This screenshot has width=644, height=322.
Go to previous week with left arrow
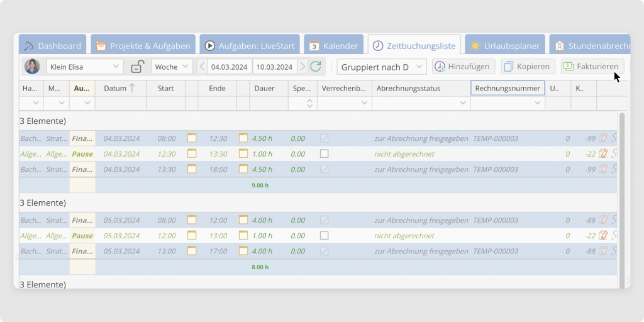pos(202,67)
